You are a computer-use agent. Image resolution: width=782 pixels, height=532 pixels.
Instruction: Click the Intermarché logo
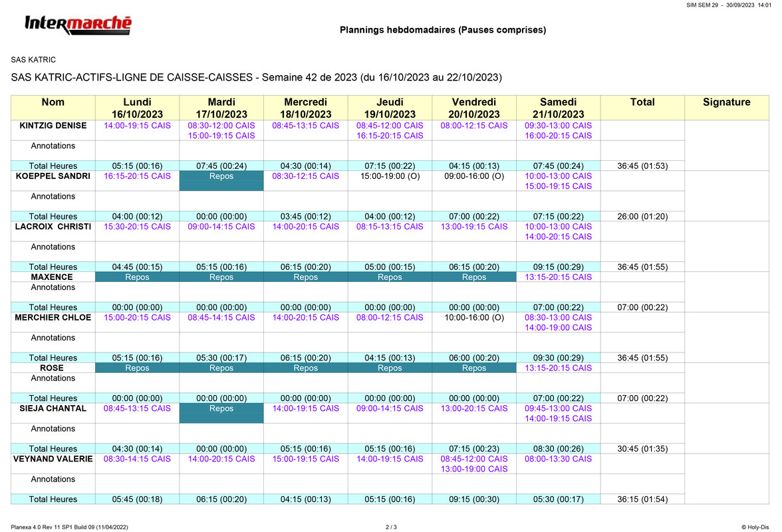[x=78, y=25]
